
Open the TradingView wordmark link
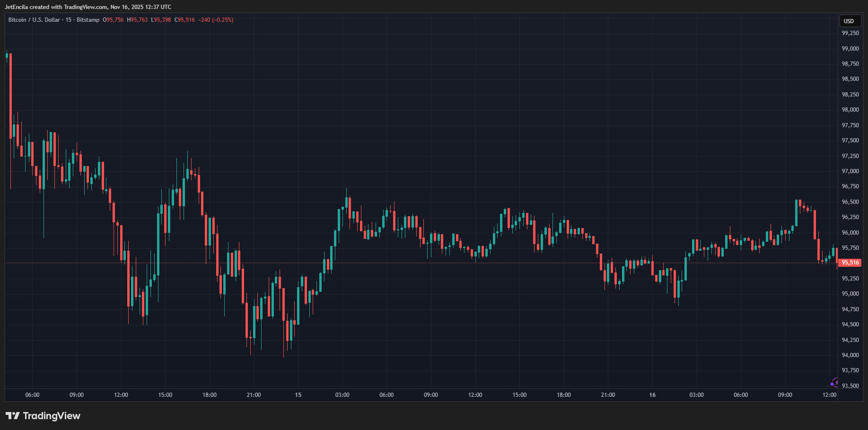(x=52, y=415)
